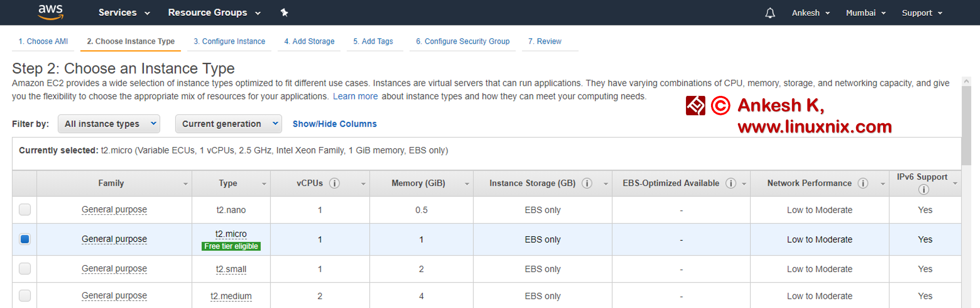Click the Instance Storage info icon
The height and width of the screenshot is (308, 980).
(x=587, y=183)
